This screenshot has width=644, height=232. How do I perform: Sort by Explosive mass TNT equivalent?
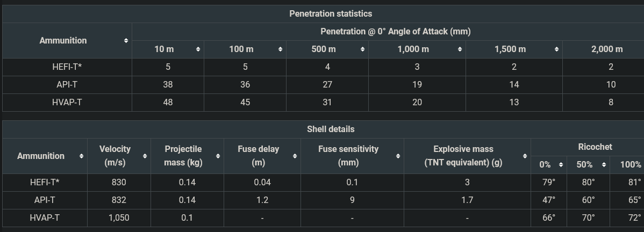pyautogui.click(x=525, y=156)
